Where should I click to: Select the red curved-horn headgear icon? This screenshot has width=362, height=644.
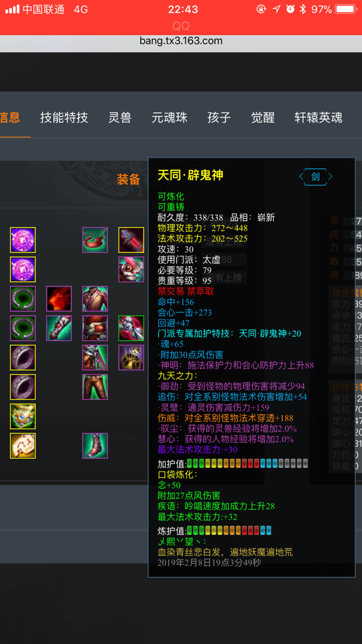[x=95, y=240]
